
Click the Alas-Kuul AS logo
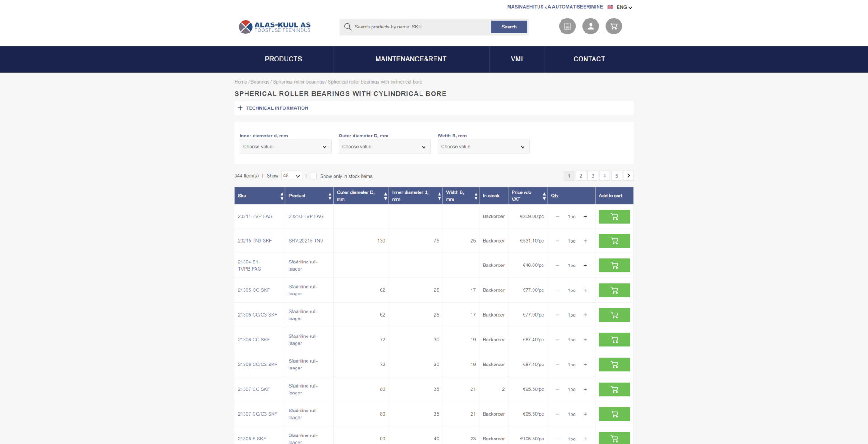click(x=274, y=26)
